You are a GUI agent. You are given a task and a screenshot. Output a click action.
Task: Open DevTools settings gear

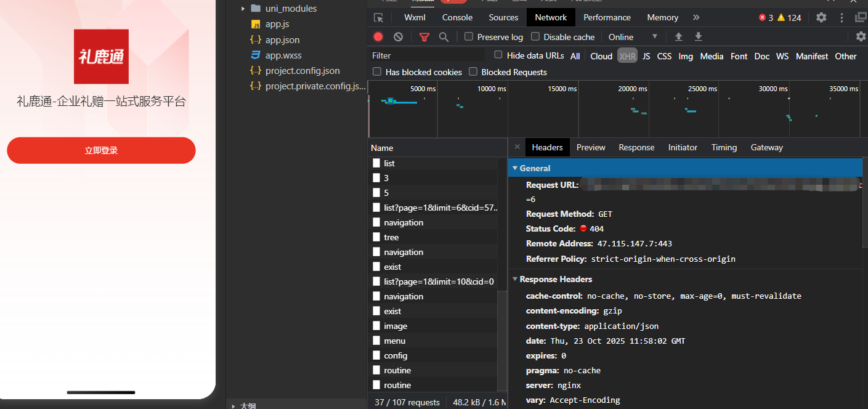coord(821,17)
